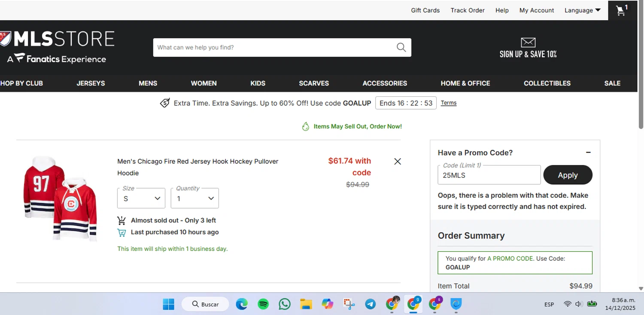Click the red hoodie product thumbnail
Image resolution: width=644 pixels, height=315 pixels.
pyautogui.click(x=60, y=198)
